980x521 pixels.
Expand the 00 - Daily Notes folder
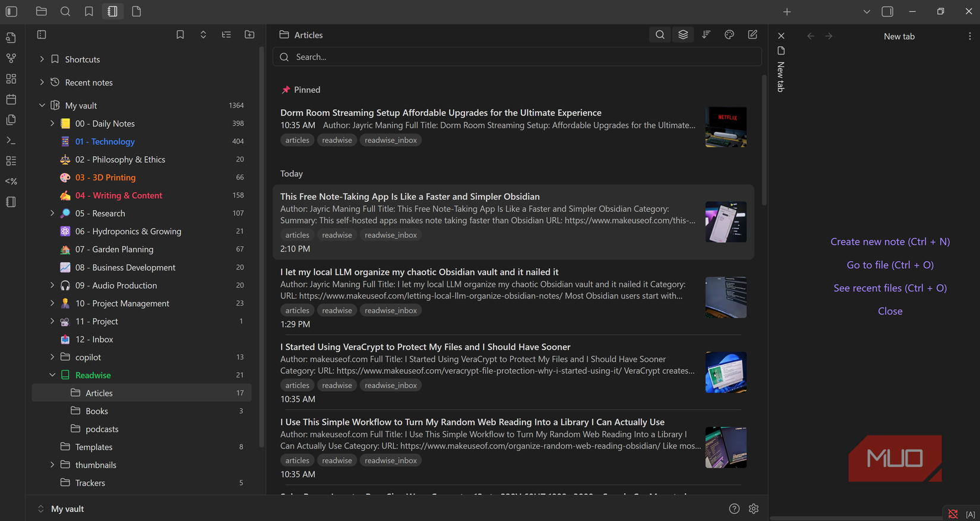[x=52, y=123]
